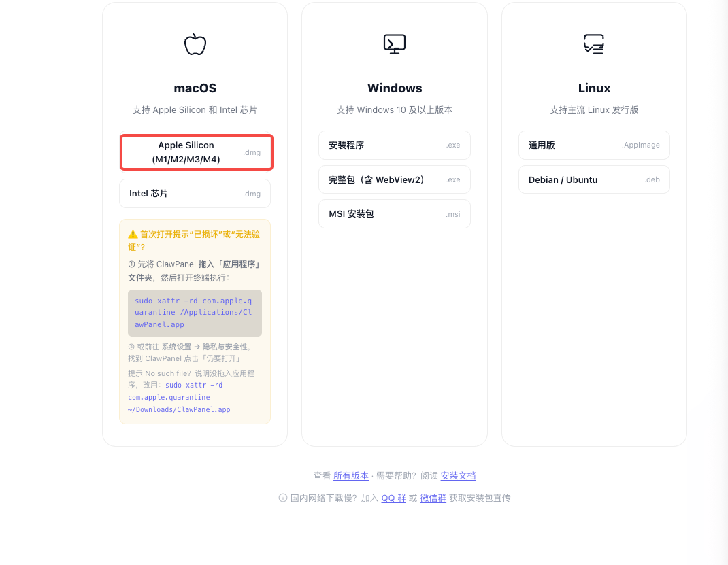Click the sudo xattr command code block
This screenshot has width=728, height=565.
(195, 313)
